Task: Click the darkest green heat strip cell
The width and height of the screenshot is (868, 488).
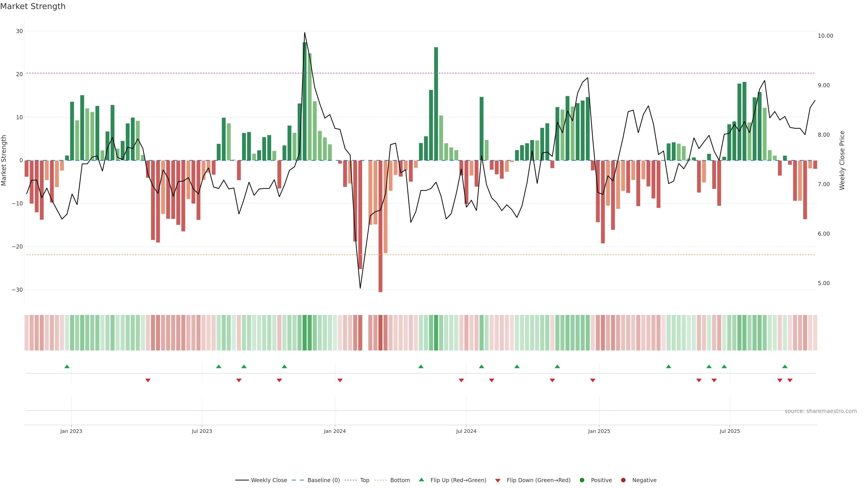Action: 305,332
